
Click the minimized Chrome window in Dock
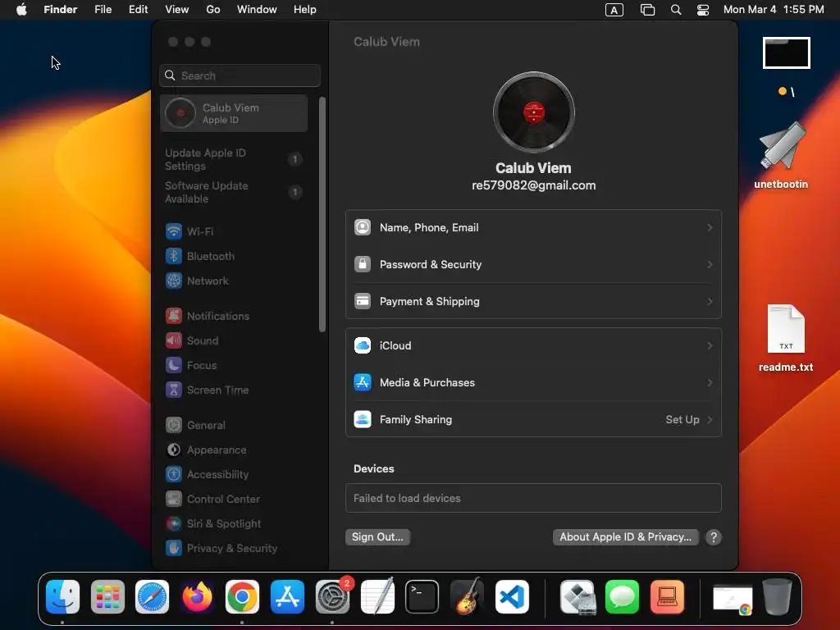coord(733,599)
